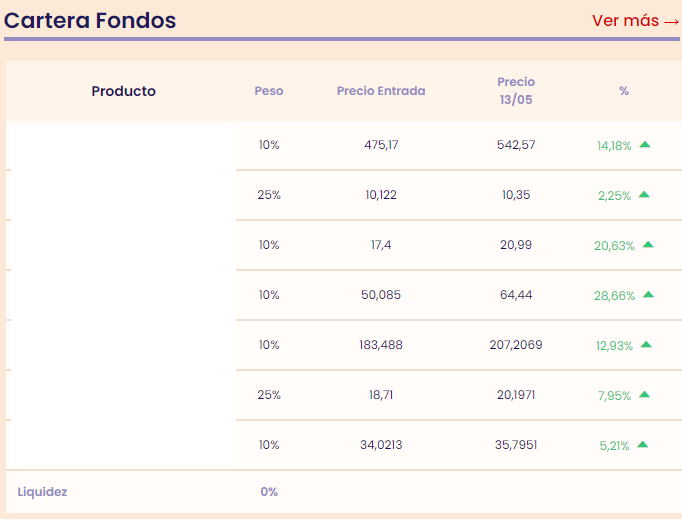Screen dimensions: 682x521
Task: Select the Precio 13/05 column header
Action: [516, 91]
